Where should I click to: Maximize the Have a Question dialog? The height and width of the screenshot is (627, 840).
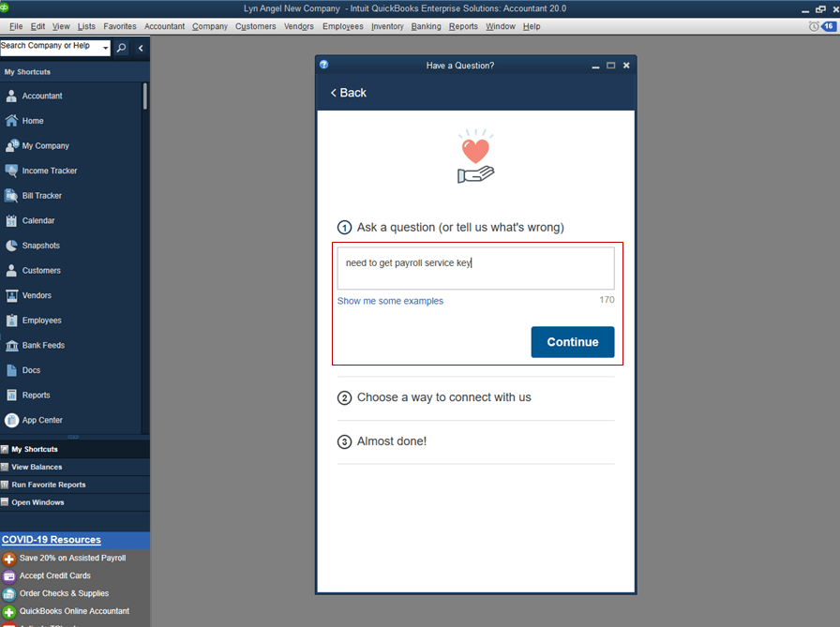[610, 66]
